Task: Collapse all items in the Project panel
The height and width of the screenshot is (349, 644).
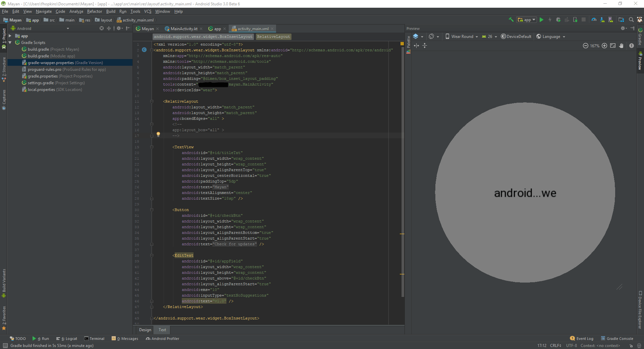Action: pos(109,29)
